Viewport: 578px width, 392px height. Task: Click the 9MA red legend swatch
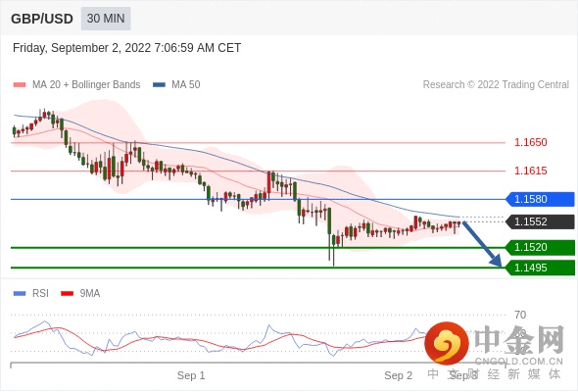[67, 294]
